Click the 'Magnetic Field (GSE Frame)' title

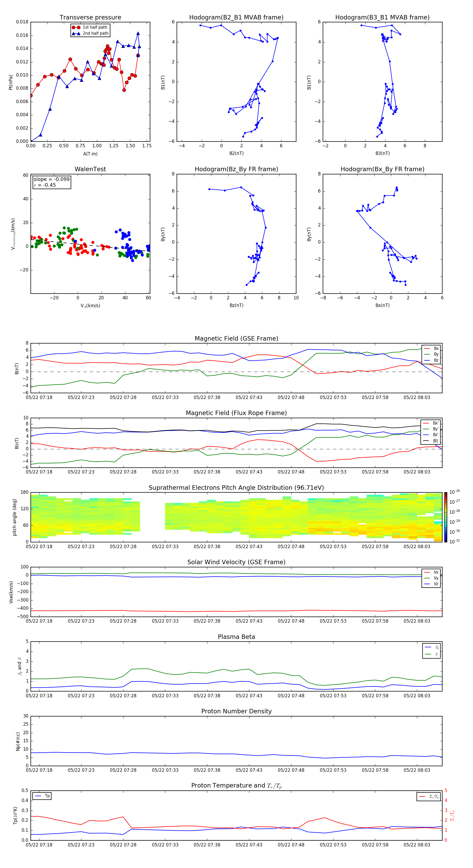point(236,339)
